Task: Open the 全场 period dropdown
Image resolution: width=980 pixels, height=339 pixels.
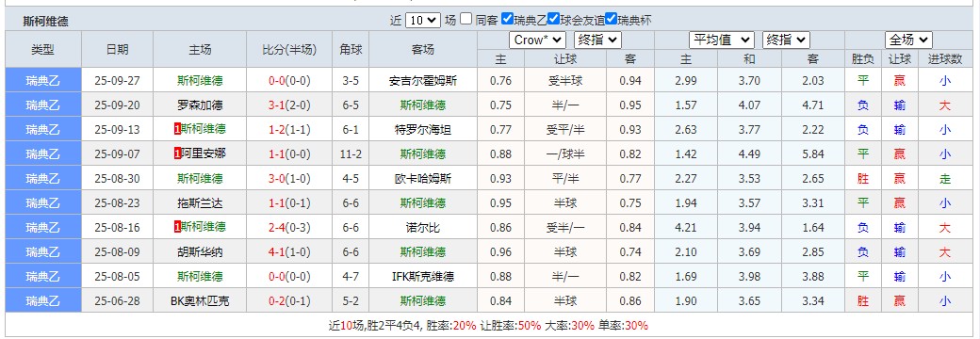Action: [908, 40]
